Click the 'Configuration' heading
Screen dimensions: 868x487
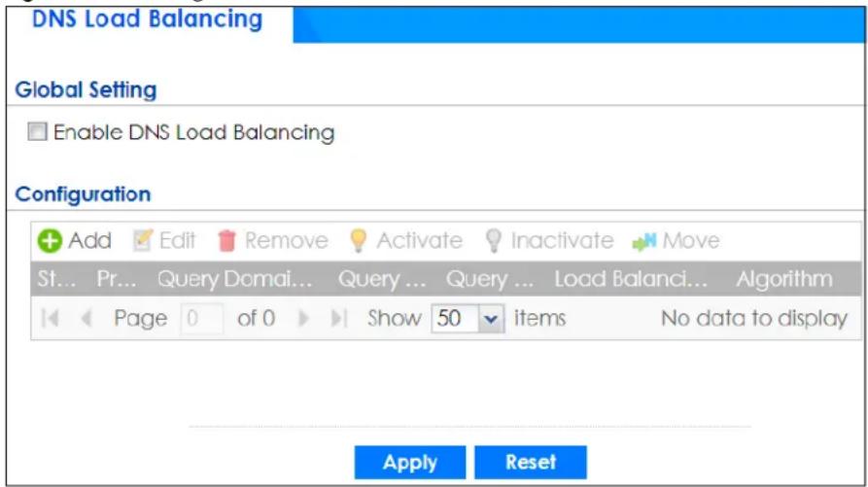pyautogui.click(x=83, y=194)
